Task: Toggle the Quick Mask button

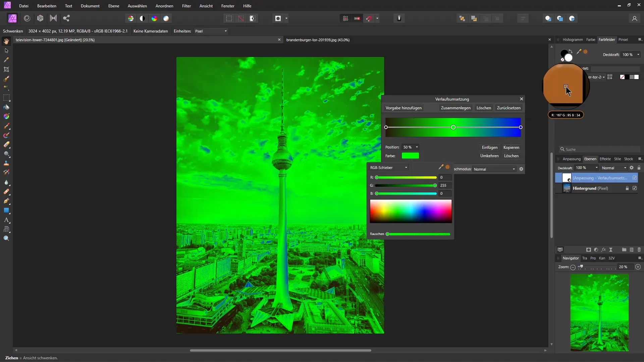Action: [278, 18]
